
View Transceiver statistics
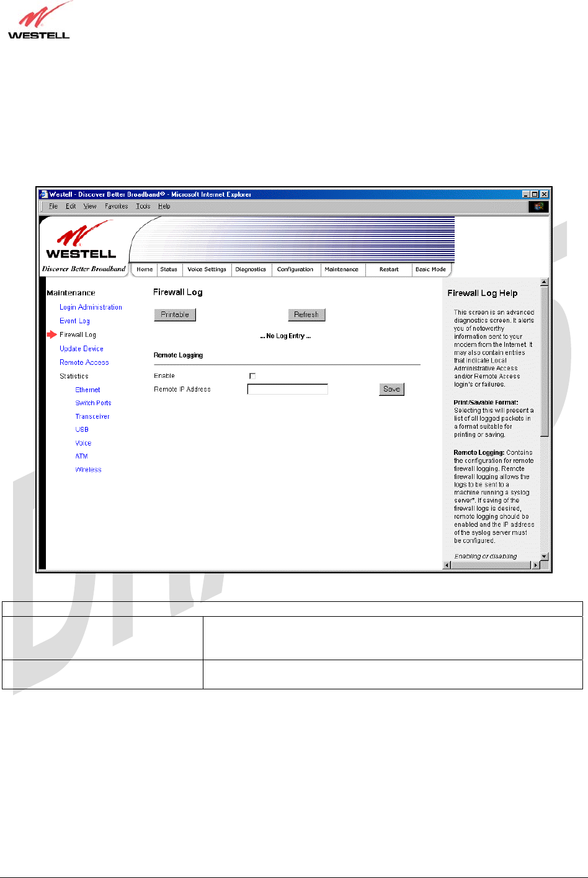[x=92, y=416]
